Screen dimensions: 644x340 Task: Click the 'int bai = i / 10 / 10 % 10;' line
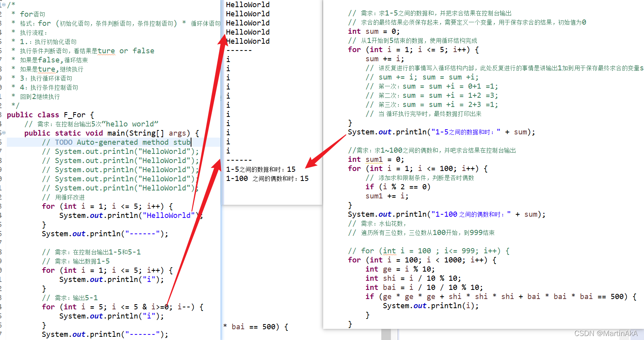[424, 288]
